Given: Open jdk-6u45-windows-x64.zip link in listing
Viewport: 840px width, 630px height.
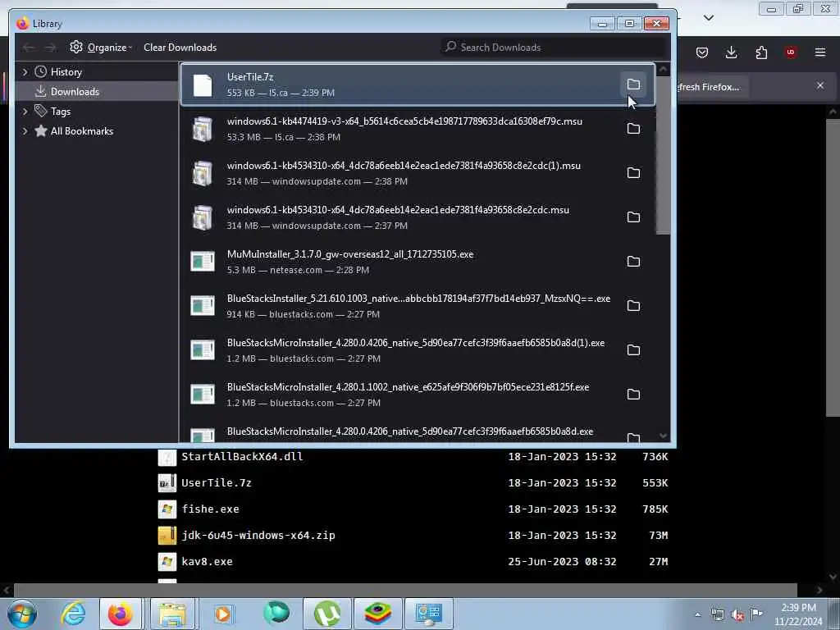Looking at the screenshot, I should (x=258, y=535).
